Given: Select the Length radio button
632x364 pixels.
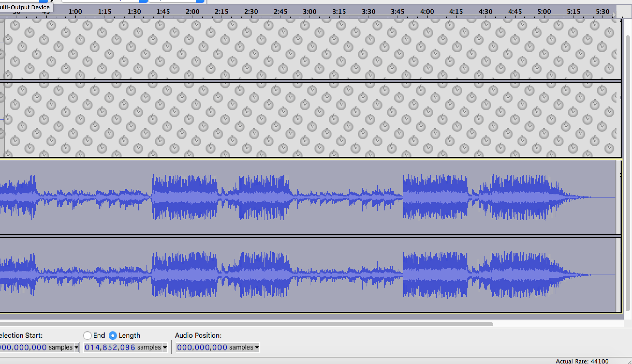Looking at the screenshot, I should point(113,335).
